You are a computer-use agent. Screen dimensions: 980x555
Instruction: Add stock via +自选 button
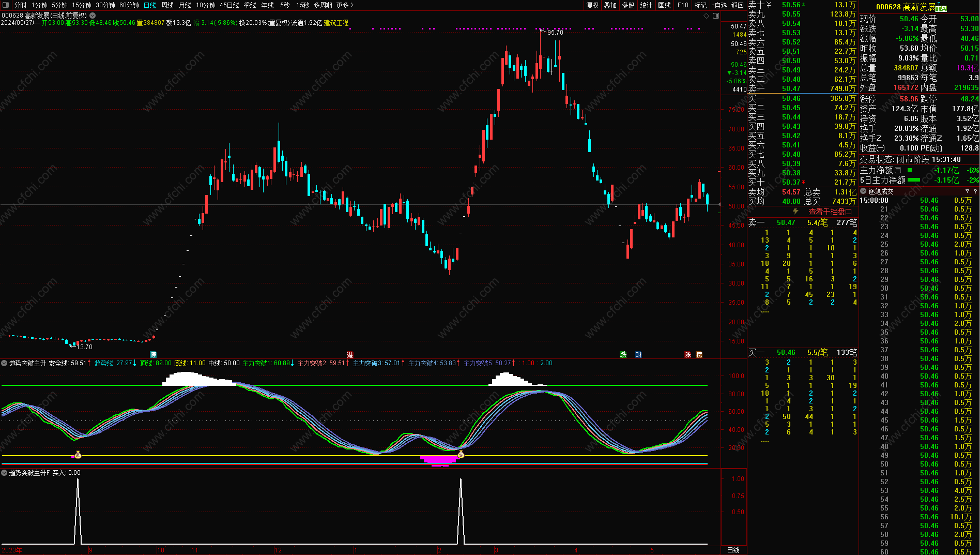pos(719,5)
